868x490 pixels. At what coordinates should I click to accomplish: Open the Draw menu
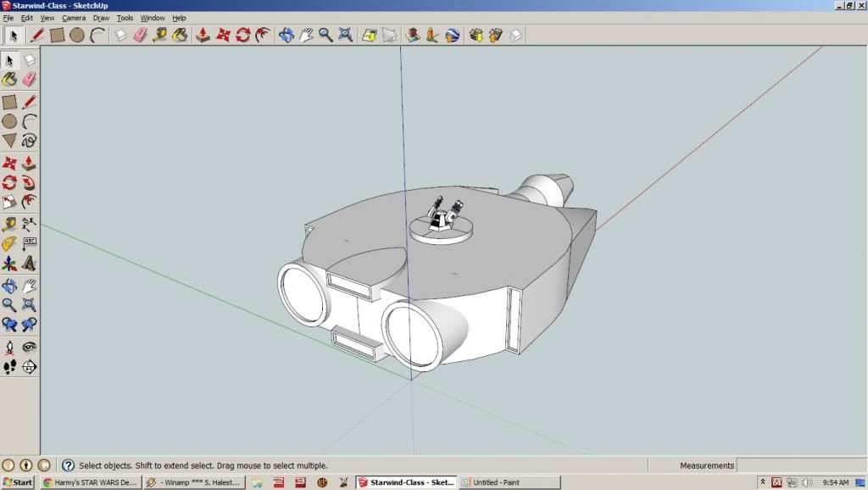pos(101,18)
